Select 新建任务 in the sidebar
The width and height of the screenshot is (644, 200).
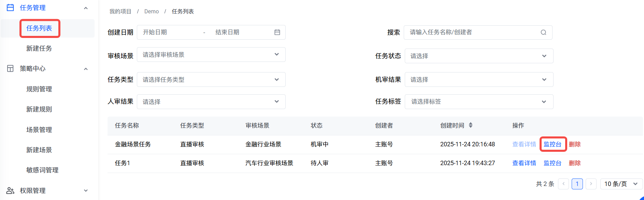[x=39, y=48]
